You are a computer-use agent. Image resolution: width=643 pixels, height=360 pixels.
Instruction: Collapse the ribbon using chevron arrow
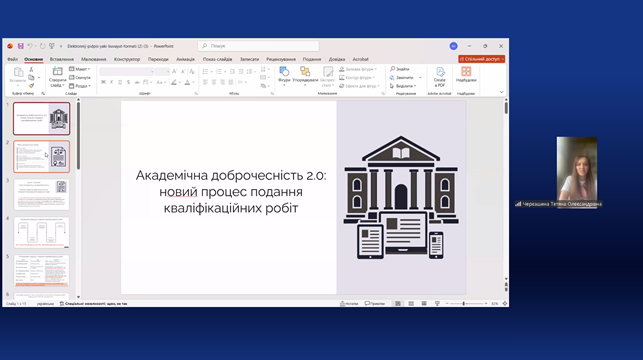(502, 92)
